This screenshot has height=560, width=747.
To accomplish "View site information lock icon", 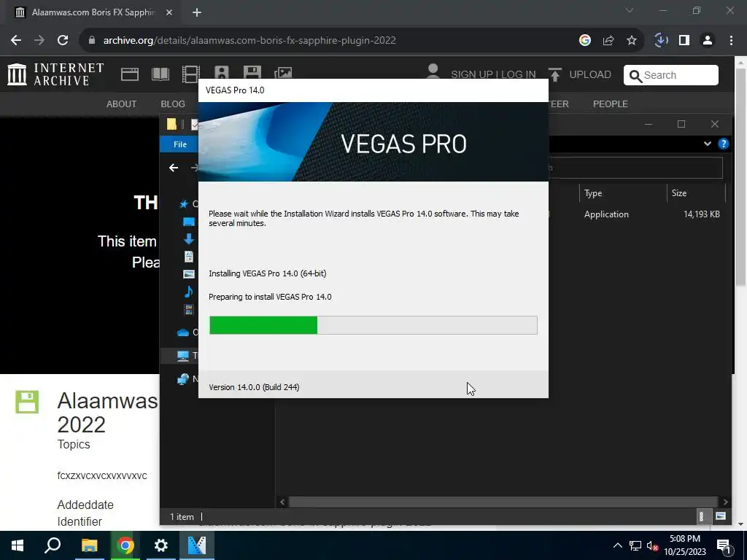I will (92, 41).
